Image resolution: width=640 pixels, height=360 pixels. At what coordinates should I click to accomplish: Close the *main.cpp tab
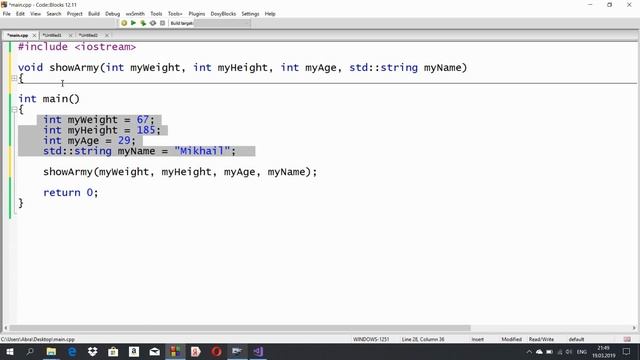[34, 36]
